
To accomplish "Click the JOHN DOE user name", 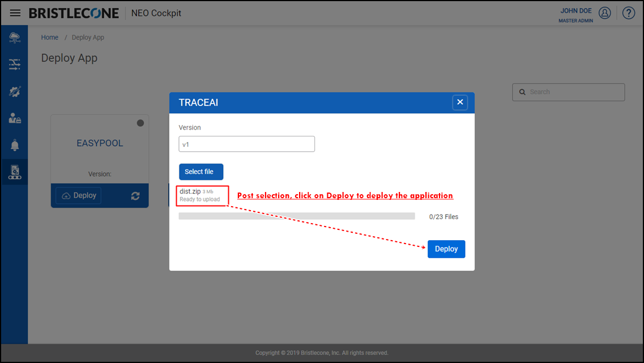I will tap(576, 11).
